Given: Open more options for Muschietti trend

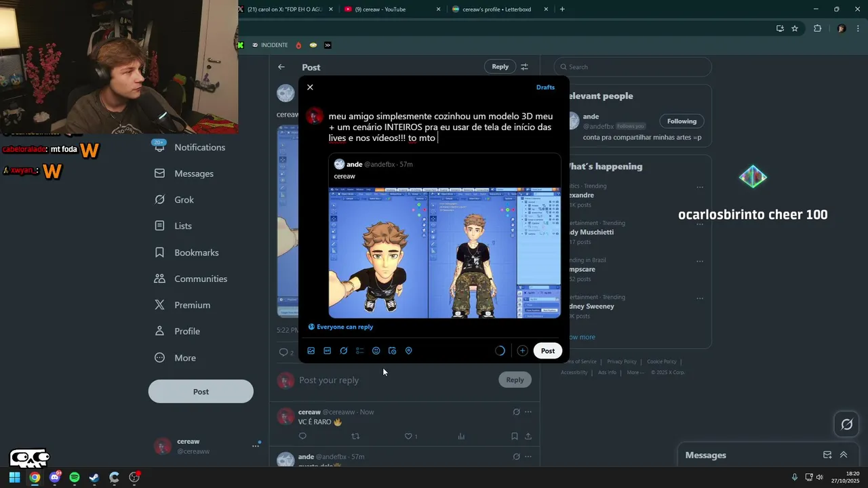Looking at the screenshot, I should pyautogui.click(x=700, y=224).
